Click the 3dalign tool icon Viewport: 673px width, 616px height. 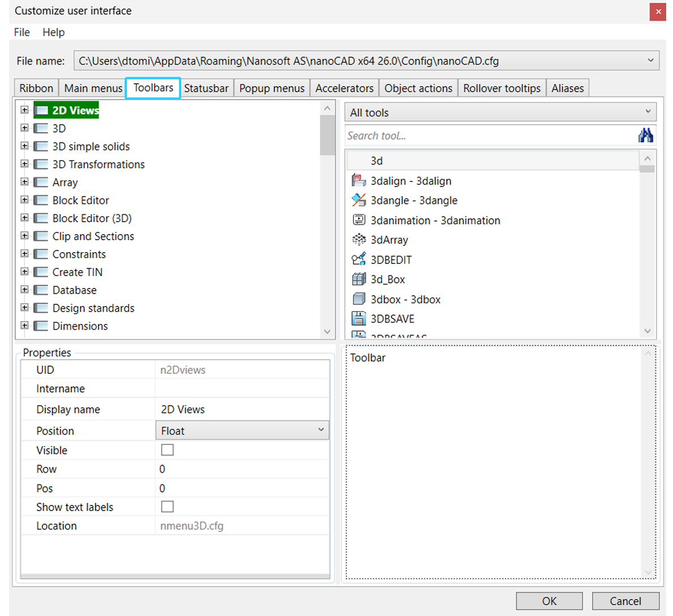point(359,181)
